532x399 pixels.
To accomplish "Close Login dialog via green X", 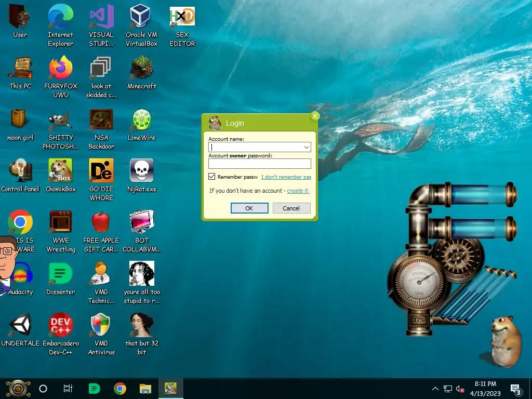I will [315, 116].
